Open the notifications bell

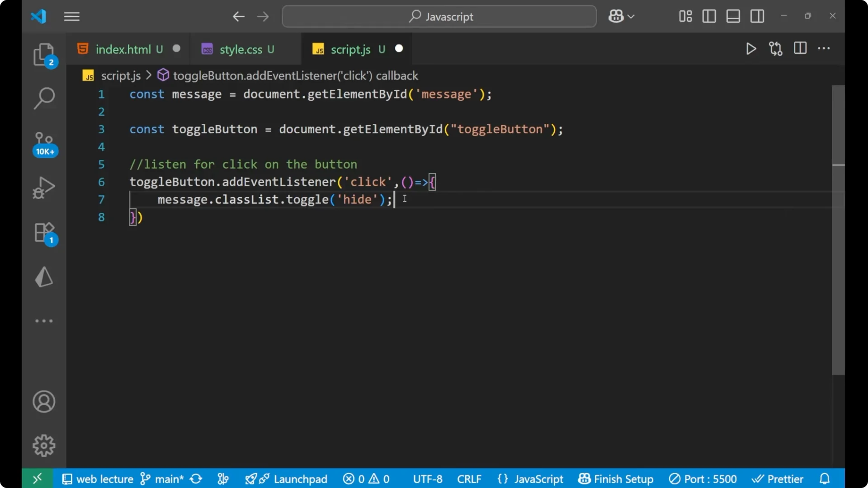[824, 479]
